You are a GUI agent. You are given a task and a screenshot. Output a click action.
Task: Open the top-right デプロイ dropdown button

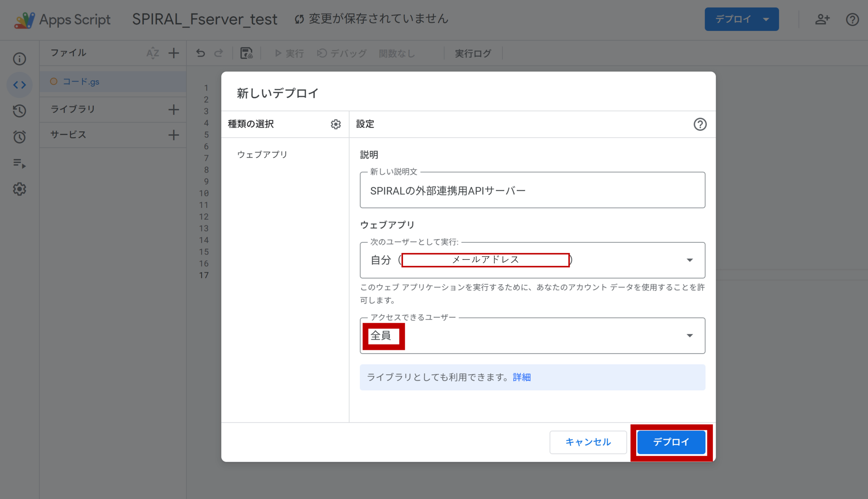[741, 19]
